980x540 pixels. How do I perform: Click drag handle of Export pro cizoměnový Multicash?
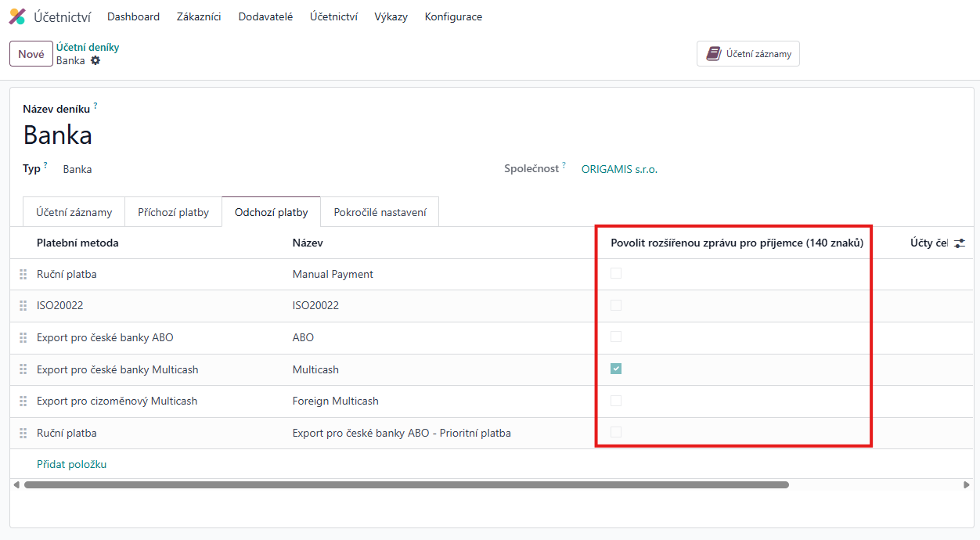pyautogui.click(x=23, y=401)
